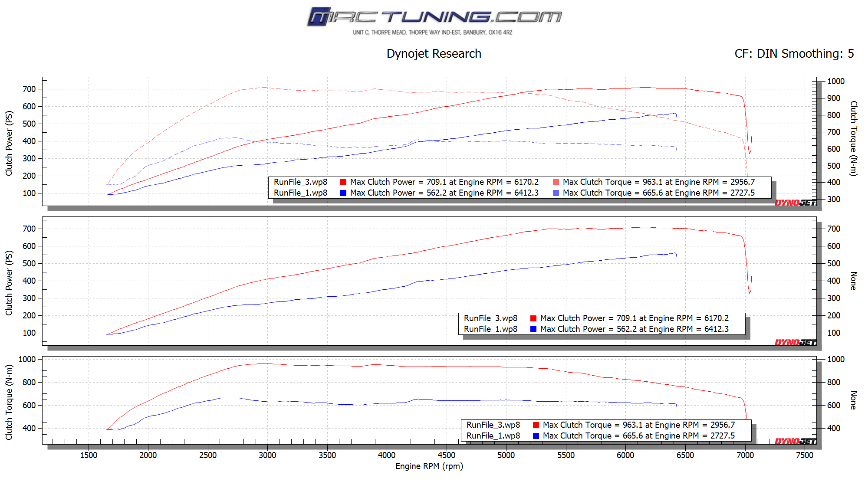This screenshot has height=488, width=868.
Task: Click red swatch in middle graph legend
Action: click(533, 318)
